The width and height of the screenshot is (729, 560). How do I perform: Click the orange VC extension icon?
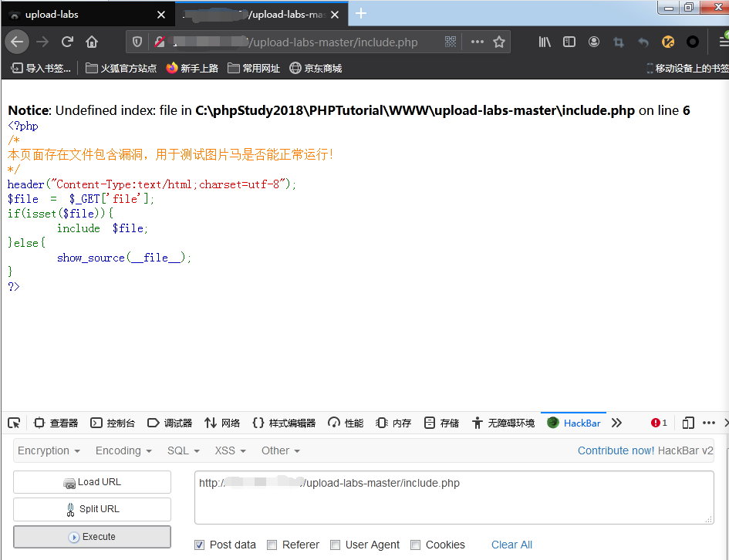[667, 42]
